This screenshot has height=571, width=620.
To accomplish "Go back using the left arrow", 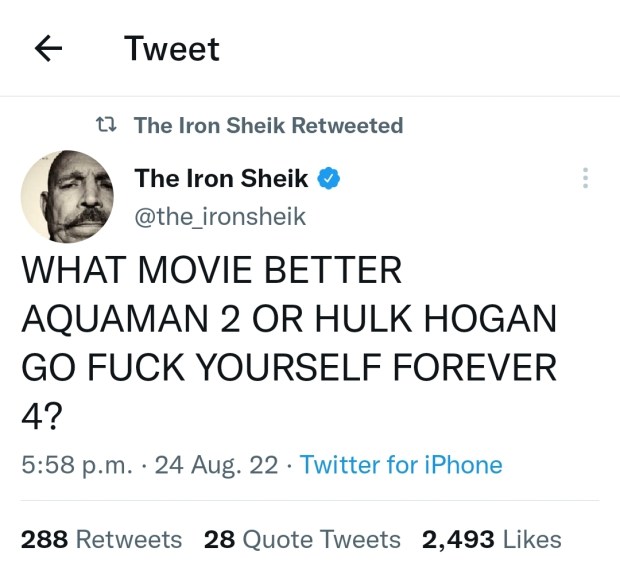I will pyautogui.click(x=49, y=49).
